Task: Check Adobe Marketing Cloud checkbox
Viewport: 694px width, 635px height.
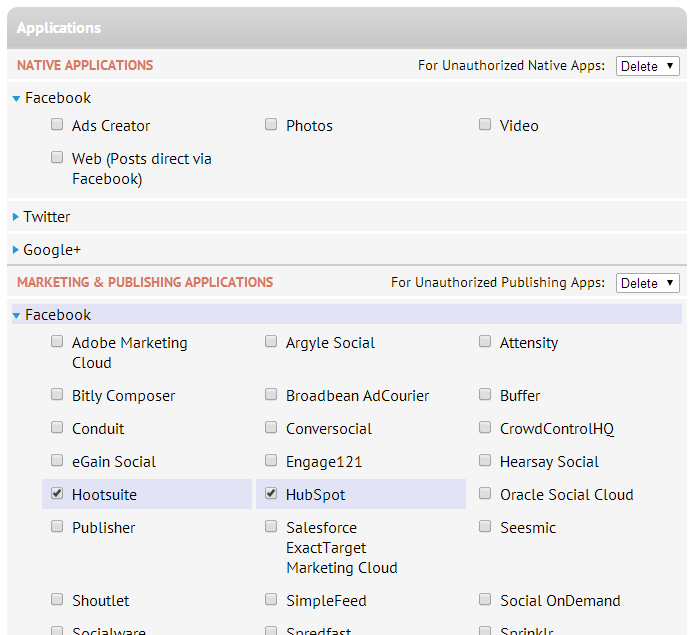Action: click(57, 341)
